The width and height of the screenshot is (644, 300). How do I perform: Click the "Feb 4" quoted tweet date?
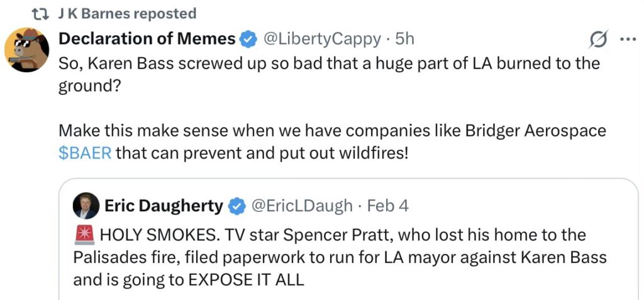pos(387,206)
